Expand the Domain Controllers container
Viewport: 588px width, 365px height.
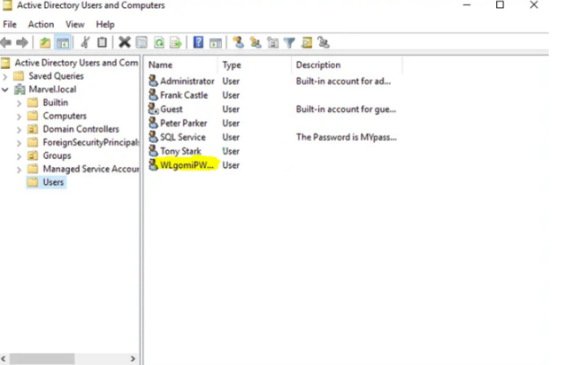click(x=20, y=129)
